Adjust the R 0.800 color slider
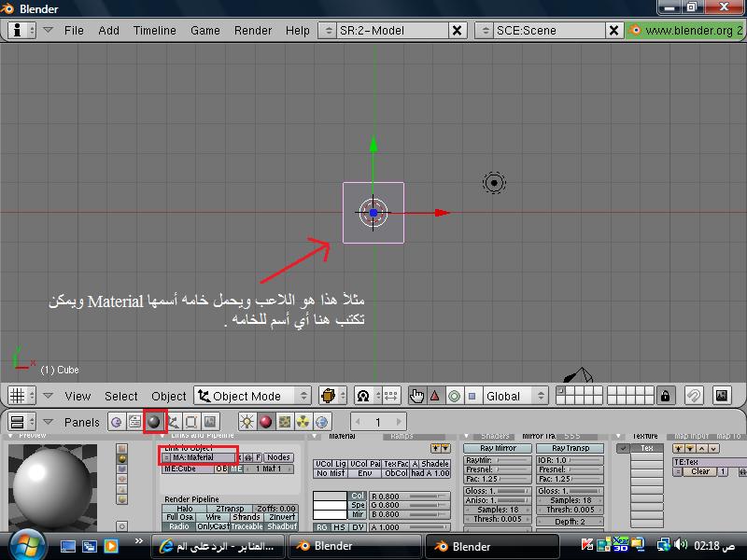The width and height of the screenshot is (747, 560). pos(410,497)
